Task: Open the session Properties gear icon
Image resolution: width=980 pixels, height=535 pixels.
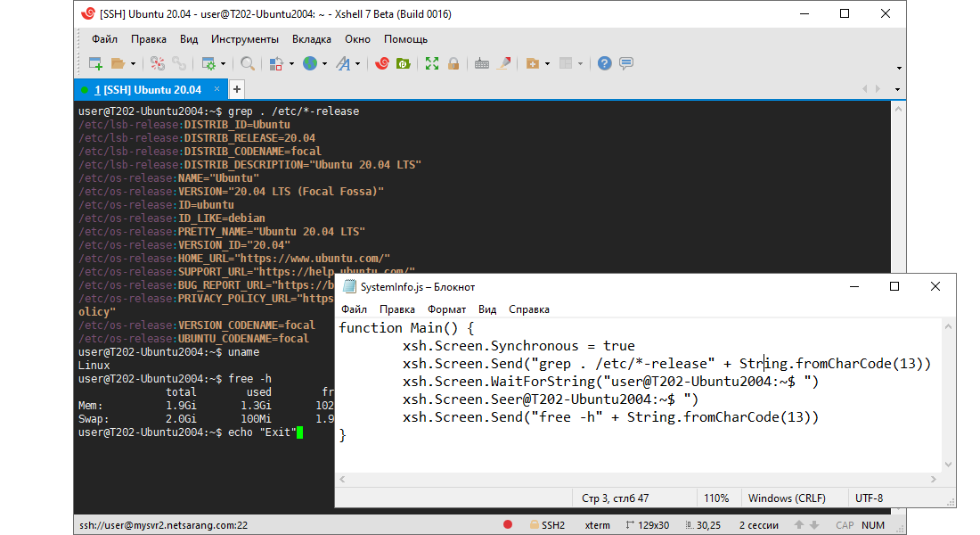Action: 208,63
